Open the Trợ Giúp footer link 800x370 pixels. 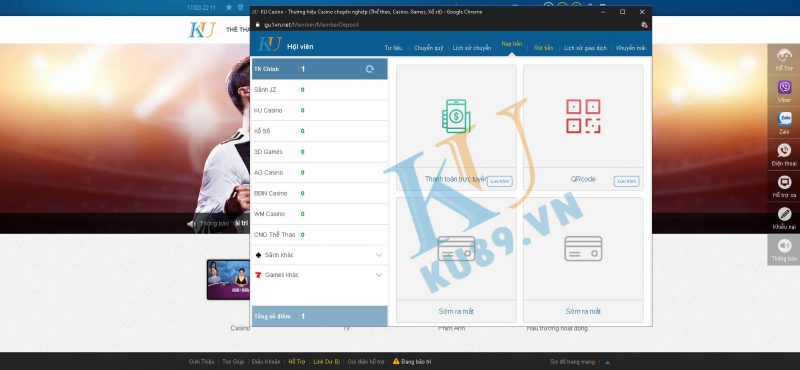coord(233,361)
